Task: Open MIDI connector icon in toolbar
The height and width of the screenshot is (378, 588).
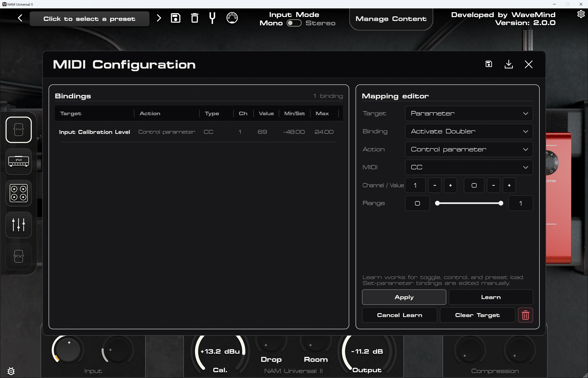Action: point(232,18)
